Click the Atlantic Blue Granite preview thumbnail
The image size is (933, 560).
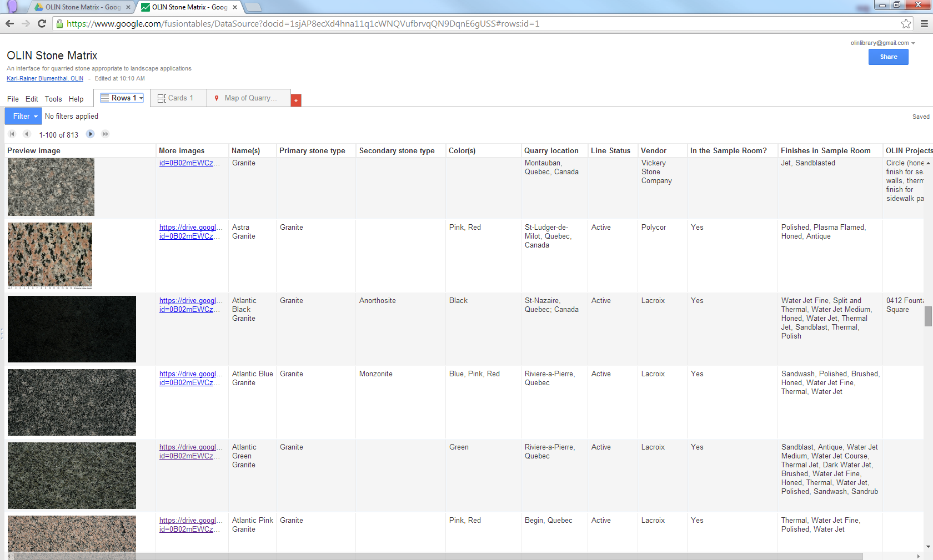pos(72,402)
